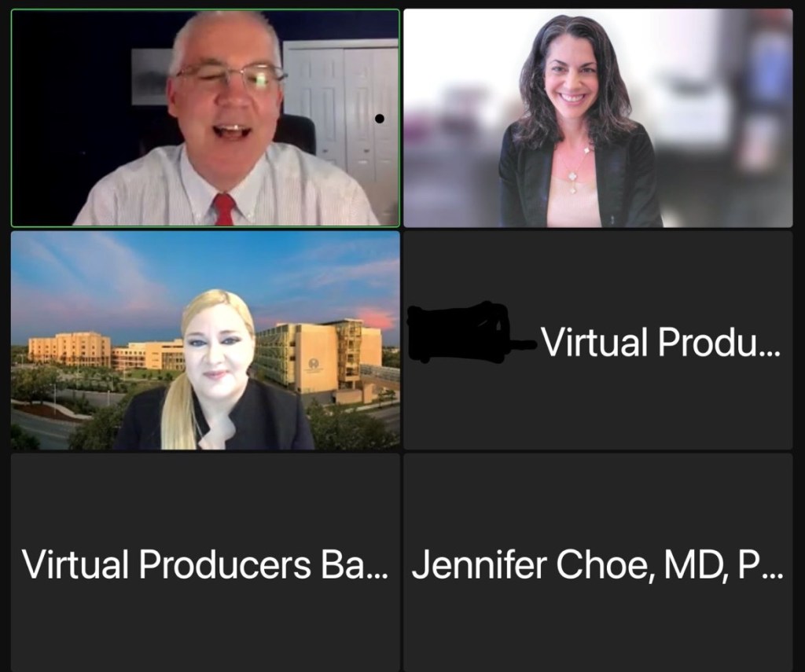Click the Virtual Producers Ba... participant name
805x672 pixels.
click(204, 564)
